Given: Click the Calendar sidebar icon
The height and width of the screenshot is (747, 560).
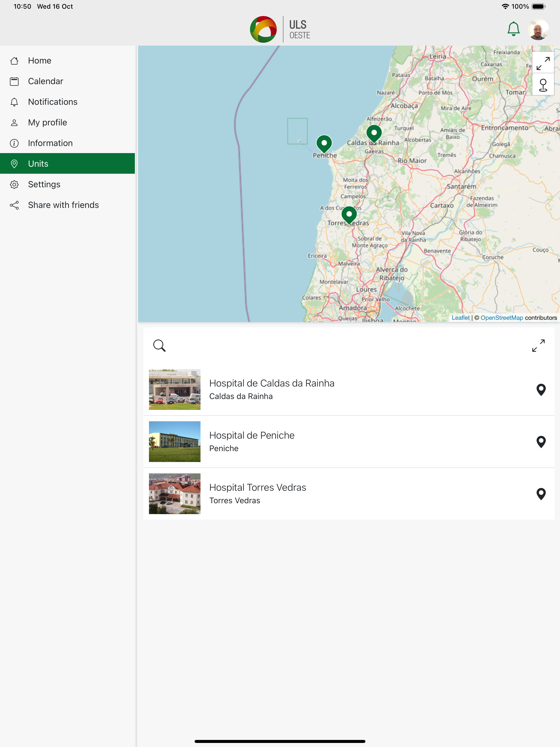Looking at the screenshot, I should (x=14, y=81).
